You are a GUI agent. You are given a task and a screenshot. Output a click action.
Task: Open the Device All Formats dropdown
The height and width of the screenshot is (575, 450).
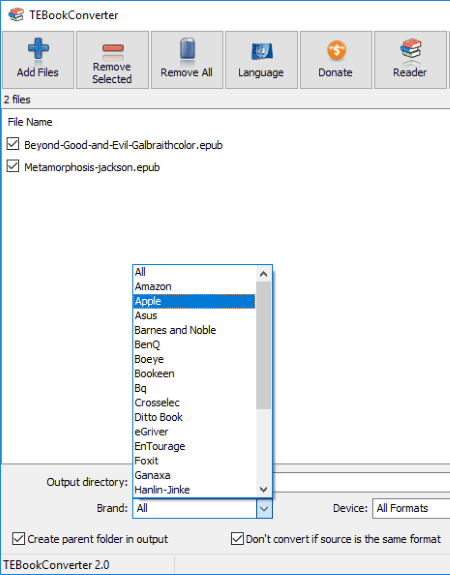411,508
